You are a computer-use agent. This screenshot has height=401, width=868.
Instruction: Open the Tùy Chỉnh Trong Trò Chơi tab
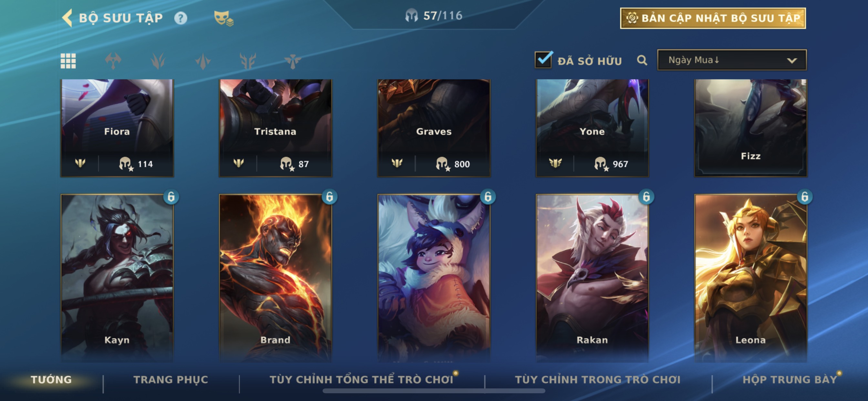(x=598, y=379)
